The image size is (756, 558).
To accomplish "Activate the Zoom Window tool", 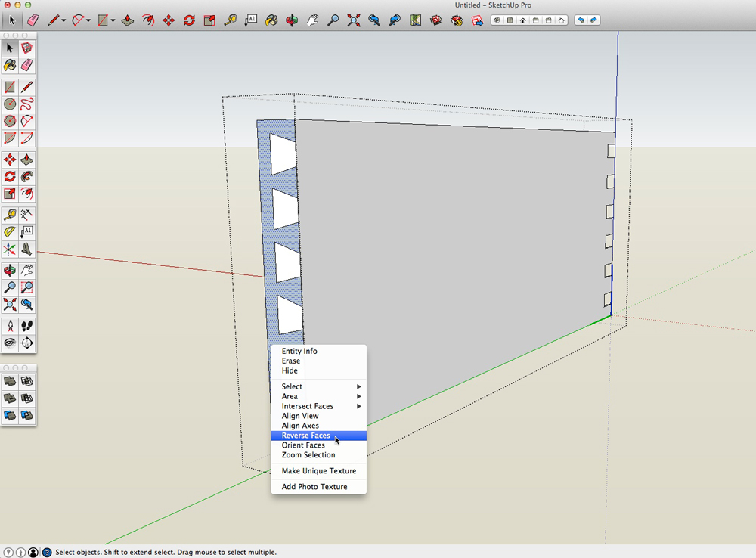I will (x=27, y=287).
